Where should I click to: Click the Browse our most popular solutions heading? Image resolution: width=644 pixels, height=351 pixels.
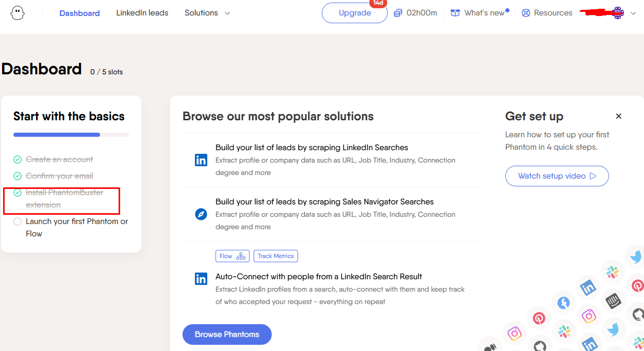pyautogui.click(x=278, y=116)
